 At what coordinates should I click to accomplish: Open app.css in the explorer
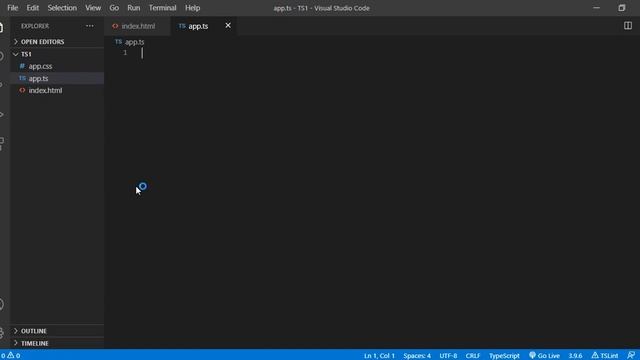point(57,66)
